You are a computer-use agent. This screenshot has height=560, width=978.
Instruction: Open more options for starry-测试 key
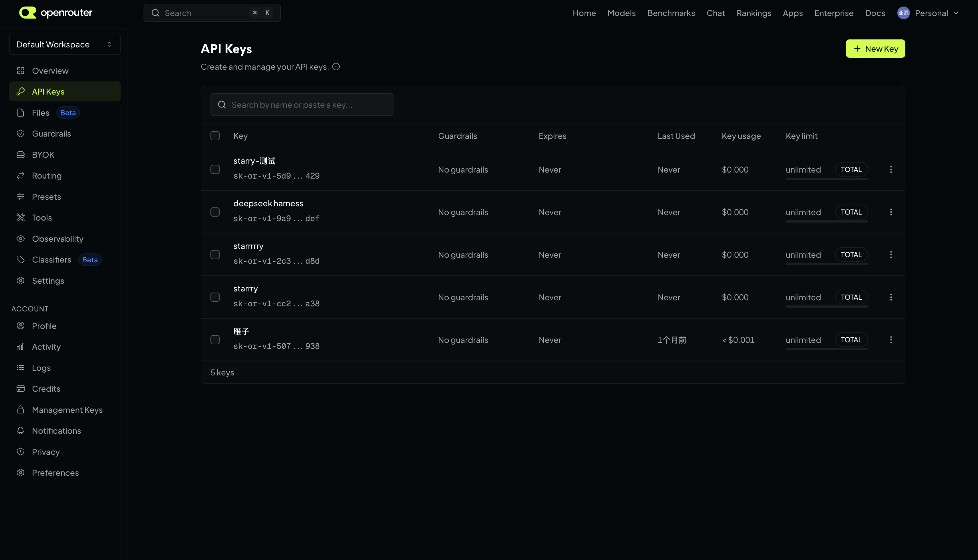tap(890, 170)
